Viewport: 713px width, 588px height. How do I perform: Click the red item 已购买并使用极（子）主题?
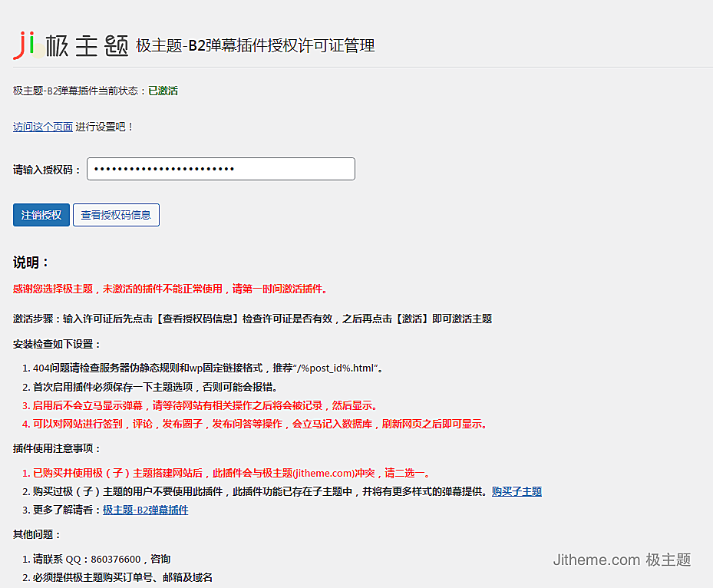pos(232,473)
